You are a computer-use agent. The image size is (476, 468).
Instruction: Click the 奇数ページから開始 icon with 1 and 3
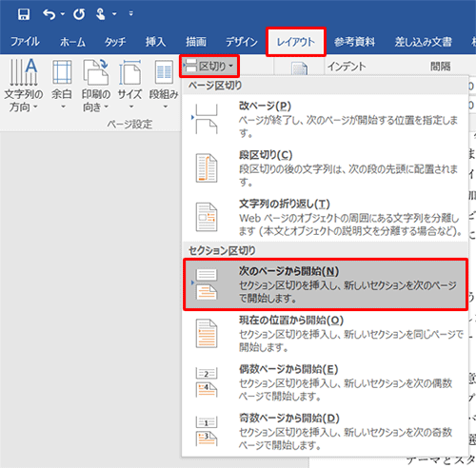pyautogui.click(x=207, y=431)
